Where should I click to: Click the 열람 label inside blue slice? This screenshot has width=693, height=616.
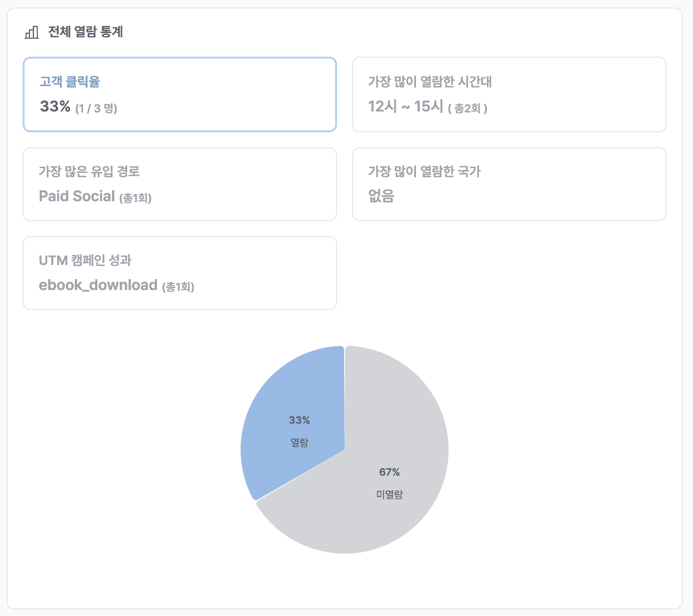coord(299,443)
